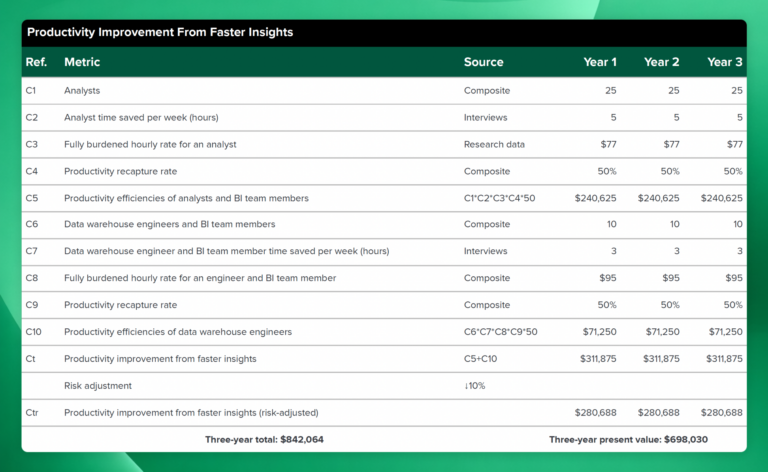Click Three-year present value: $698,030
Screen dimensions: 768x472
coord(628,440)
